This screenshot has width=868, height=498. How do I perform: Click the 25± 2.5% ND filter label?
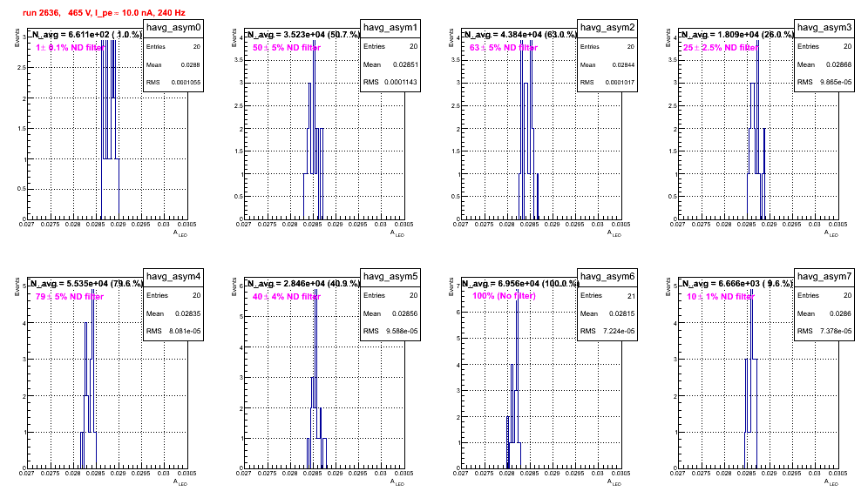point(720,48)
